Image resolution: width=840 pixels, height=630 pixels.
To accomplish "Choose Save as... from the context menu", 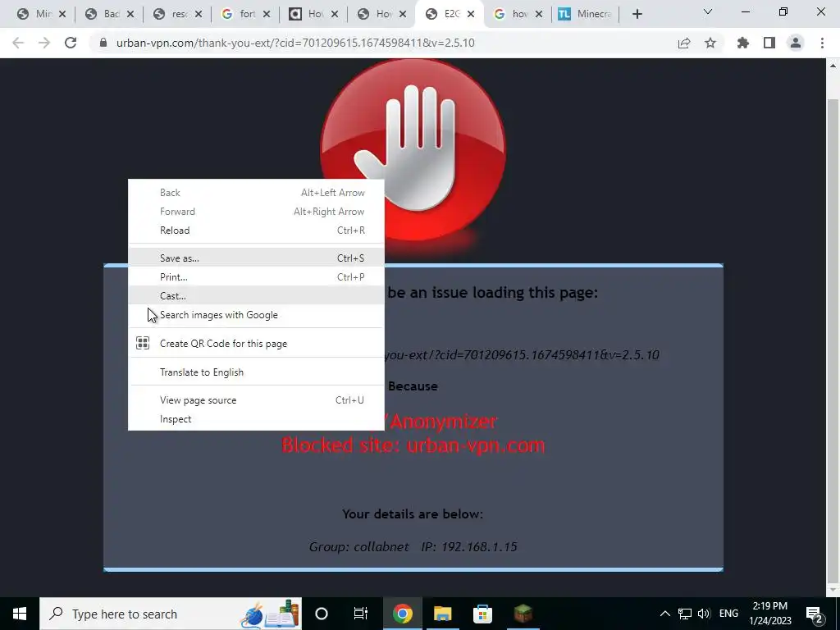I will pos(256,258).
